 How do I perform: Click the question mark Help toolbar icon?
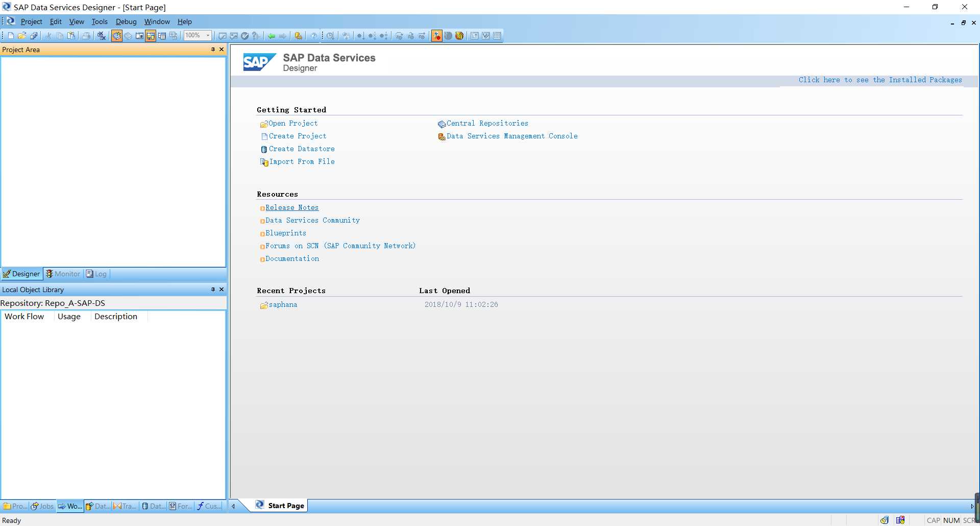click(x=314, y=36)
